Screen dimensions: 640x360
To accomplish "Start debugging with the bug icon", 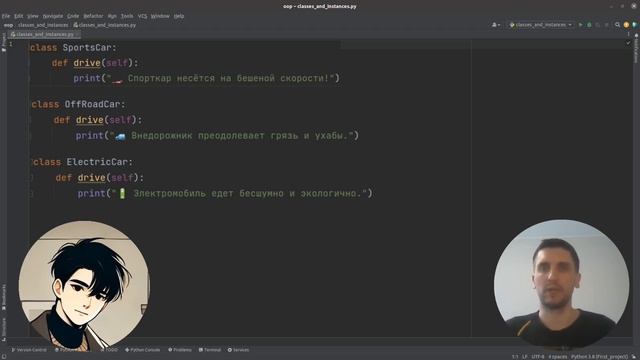I will pos(589,25).
